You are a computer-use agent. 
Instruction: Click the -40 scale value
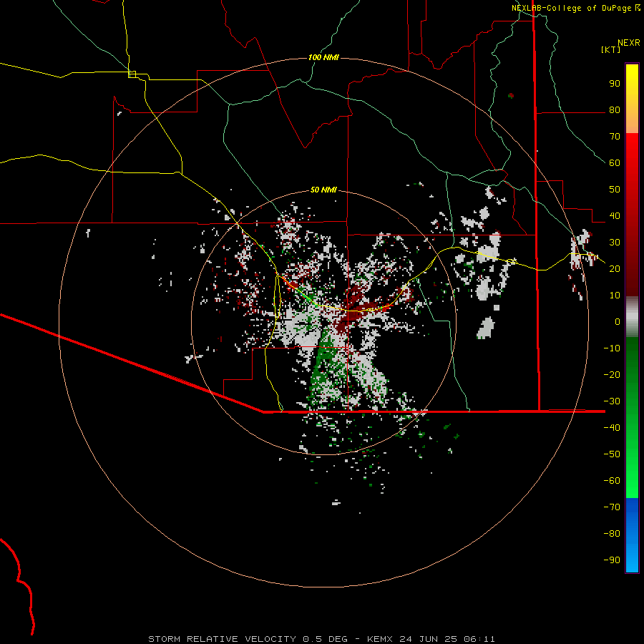pos(612,428)
